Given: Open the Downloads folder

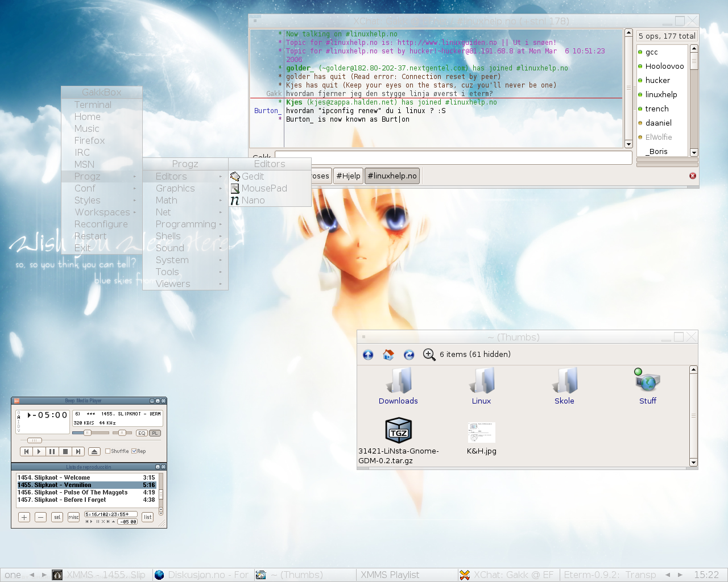Looking at the screenshot, I should pyautogui.click(x=398, y=386).
